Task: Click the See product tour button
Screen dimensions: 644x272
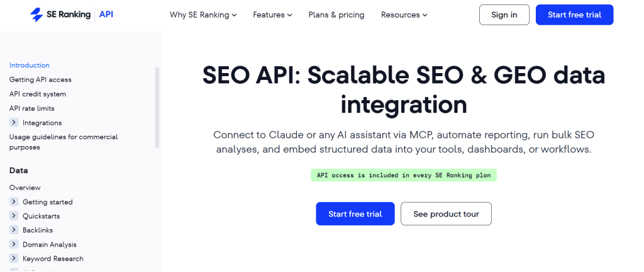Action: [446, 213]
